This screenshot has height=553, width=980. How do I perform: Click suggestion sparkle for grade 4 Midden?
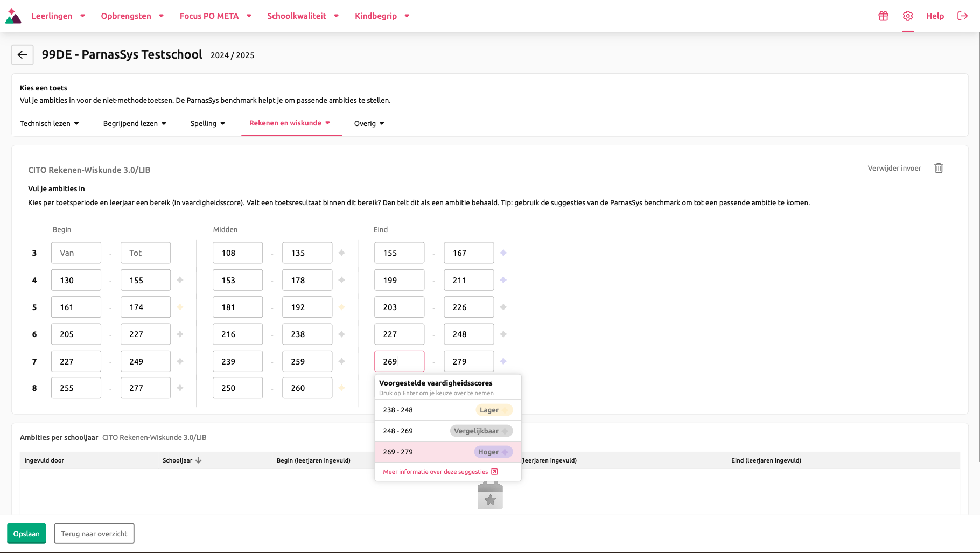coord(342,280)
